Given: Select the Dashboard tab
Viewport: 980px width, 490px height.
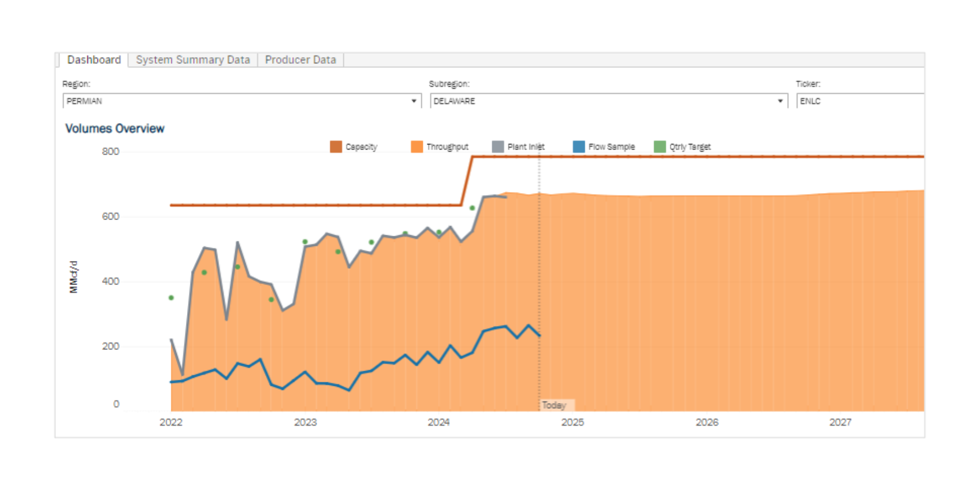Looking at the screenshot, I should (x=94, y=60).
